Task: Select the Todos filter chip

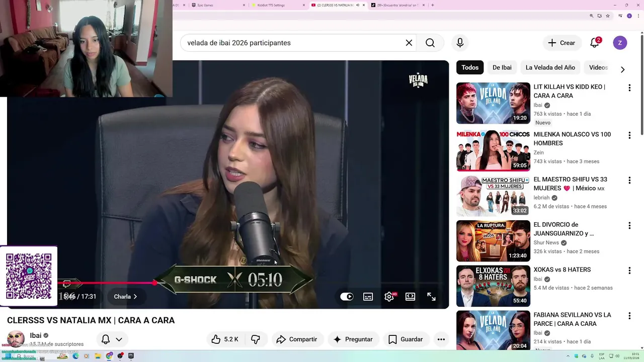Action: click(x=470, y=67)
